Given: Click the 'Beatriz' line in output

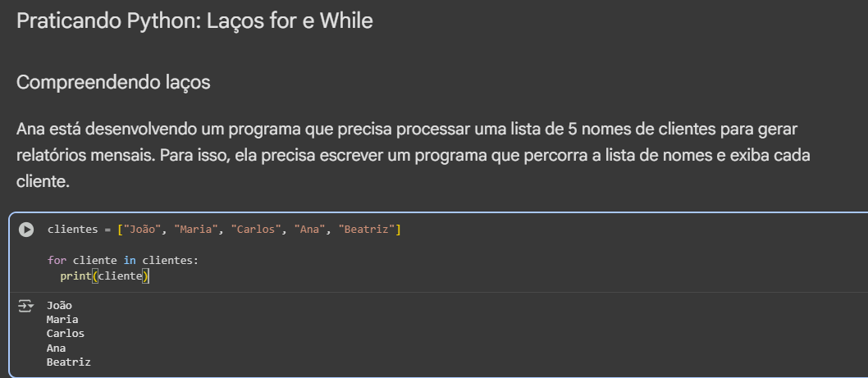Looking at the screenshot, I should [x=69, y=362].
